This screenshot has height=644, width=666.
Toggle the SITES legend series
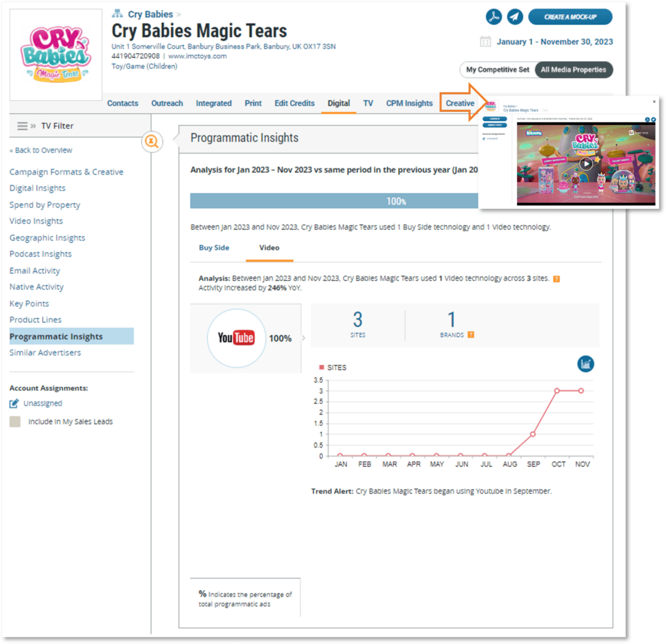333,368
